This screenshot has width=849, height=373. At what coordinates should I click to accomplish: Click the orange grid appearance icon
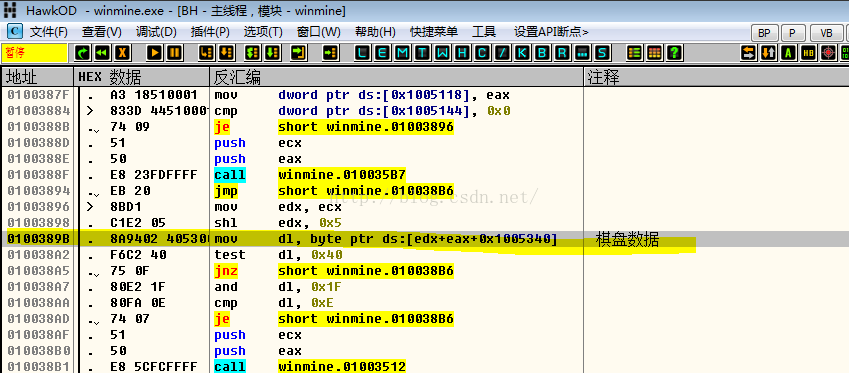654,53
